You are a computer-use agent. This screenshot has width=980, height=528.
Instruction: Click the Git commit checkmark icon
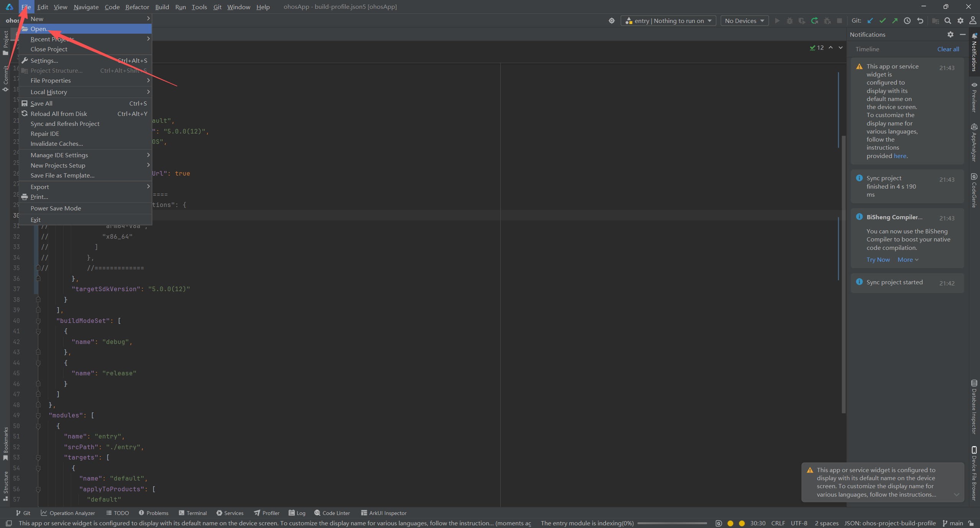click(x=882, y=21)
